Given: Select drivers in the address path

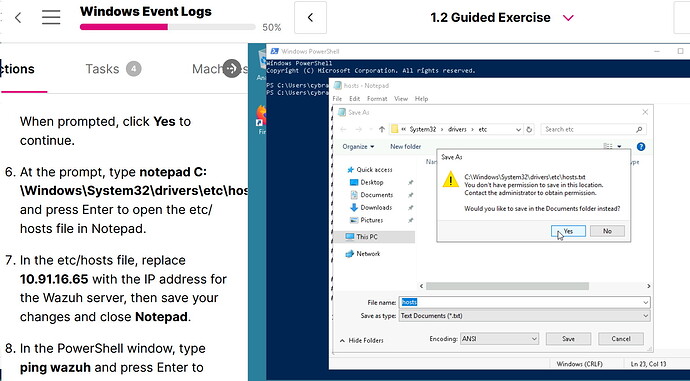Looking at the screenshot, I should tap(457, 129).
